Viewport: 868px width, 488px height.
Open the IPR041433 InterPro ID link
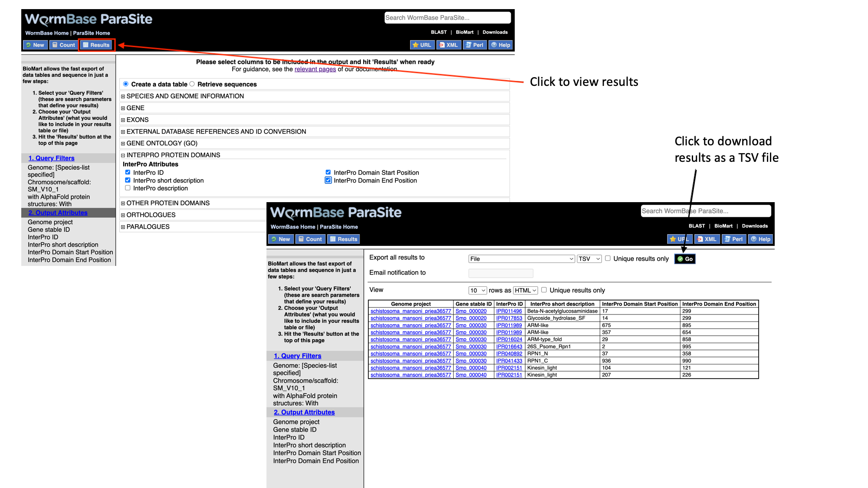[x=509, y=361]
